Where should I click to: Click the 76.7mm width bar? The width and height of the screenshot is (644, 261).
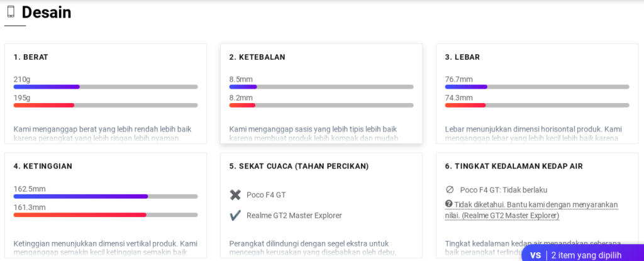537,87
